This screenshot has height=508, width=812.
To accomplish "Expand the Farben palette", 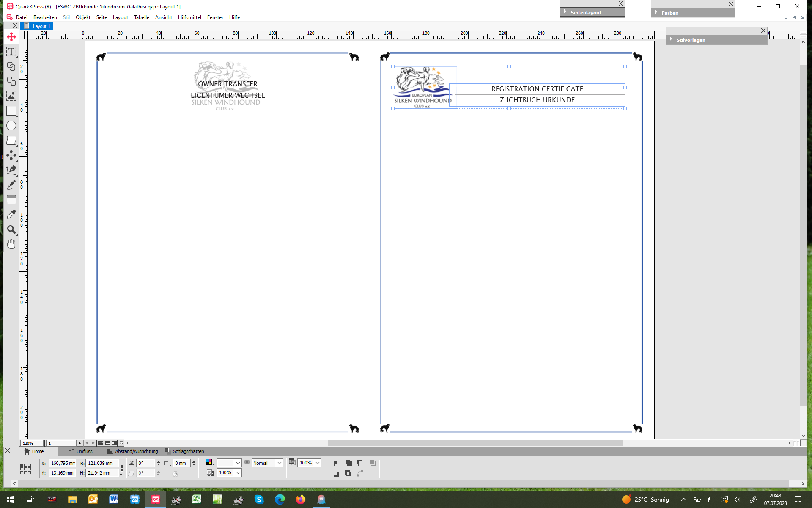I will [x=656, y=12].
